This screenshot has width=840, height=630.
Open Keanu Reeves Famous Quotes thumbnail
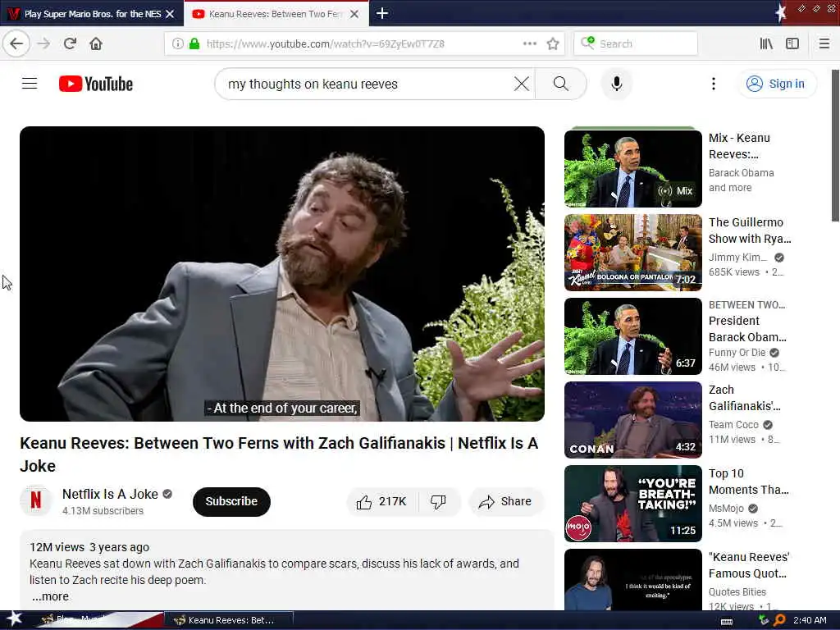[633, 580]
